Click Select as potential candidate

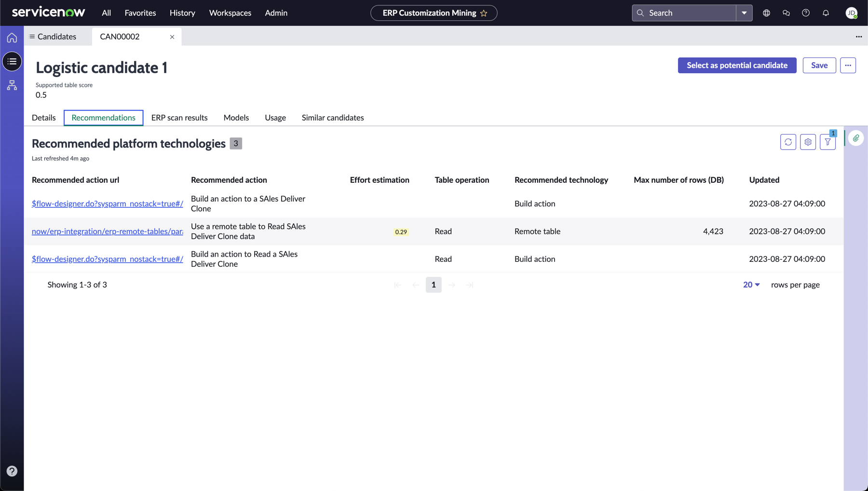click(737, 65)
